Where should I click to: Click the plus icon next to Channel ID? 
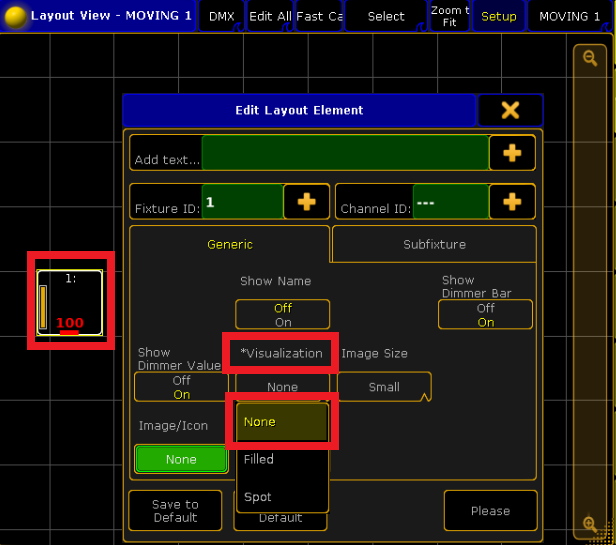click(512, 202)
